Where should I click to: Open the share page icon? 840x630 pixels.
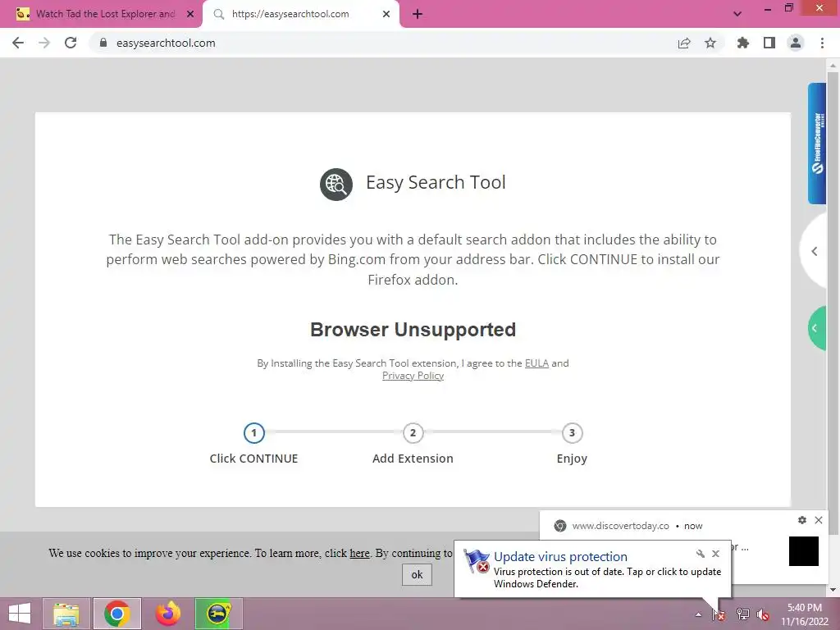coord(684,43)
